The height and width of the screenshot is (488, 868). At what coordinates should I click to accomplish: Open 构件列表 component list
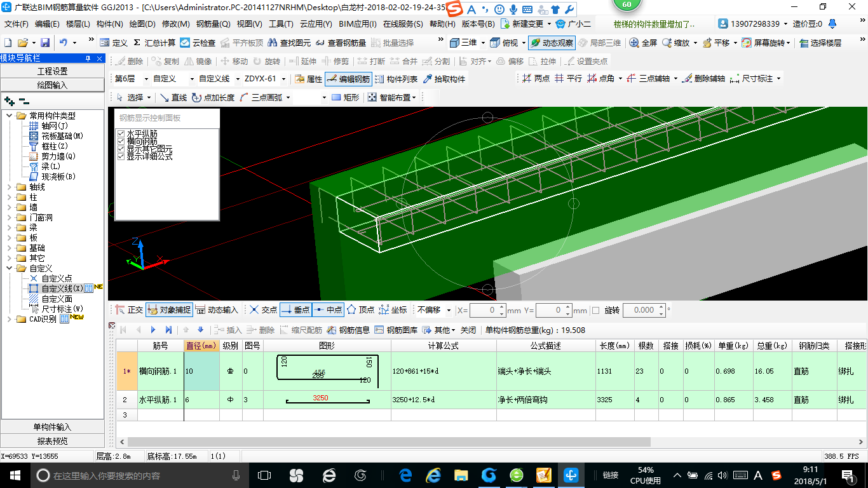(x=396, y=79)
